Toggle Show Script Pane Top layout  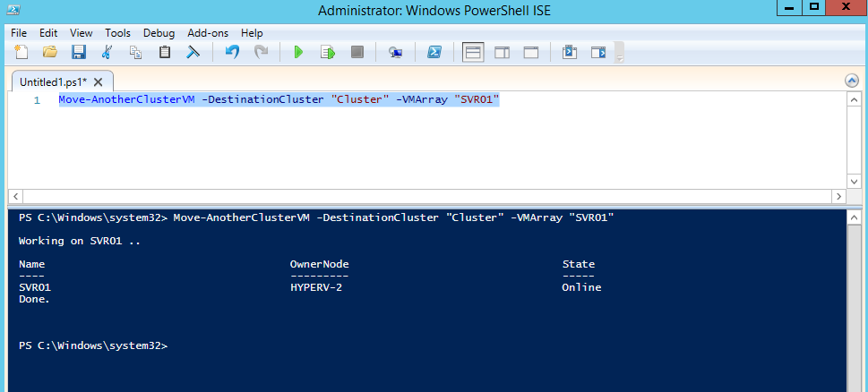[x=473, y=52]
